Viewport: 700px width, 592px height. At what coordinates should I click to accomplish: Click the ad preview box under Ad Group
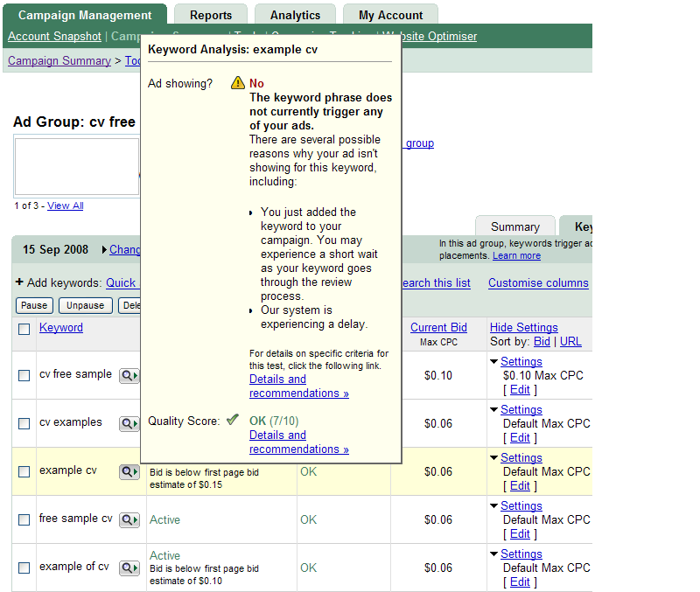coord(77,167)
